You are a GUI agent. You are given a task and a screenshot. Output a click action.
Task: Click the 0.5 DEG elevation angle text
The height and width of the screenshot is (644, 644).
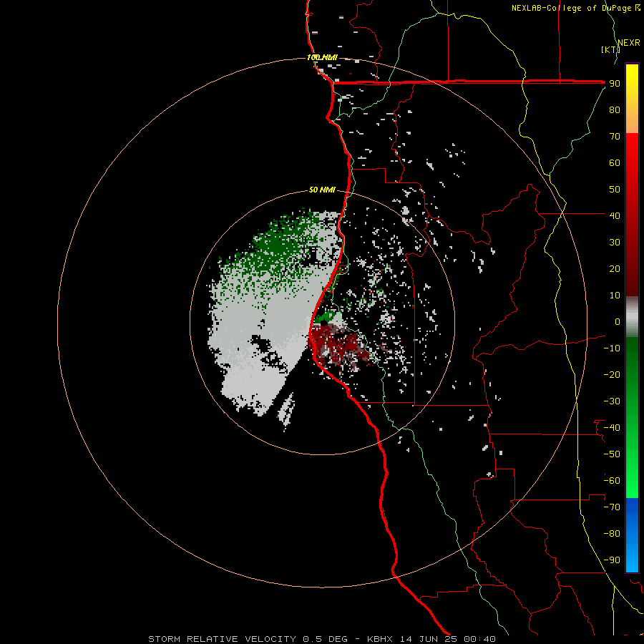326,639
